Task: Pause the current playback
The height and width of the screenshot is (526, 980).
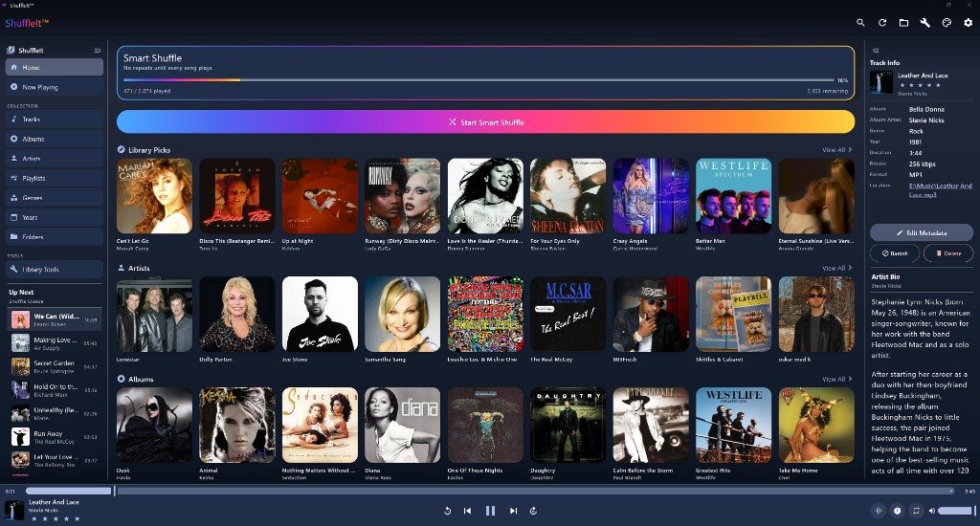Action: (491, 511)
